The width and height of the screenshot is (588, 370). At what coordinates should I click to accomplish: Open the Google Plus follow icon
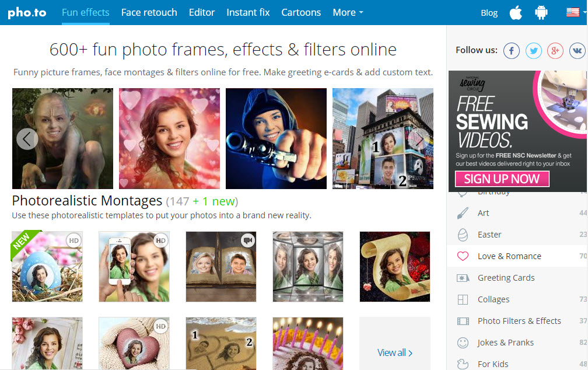(555, 51)
